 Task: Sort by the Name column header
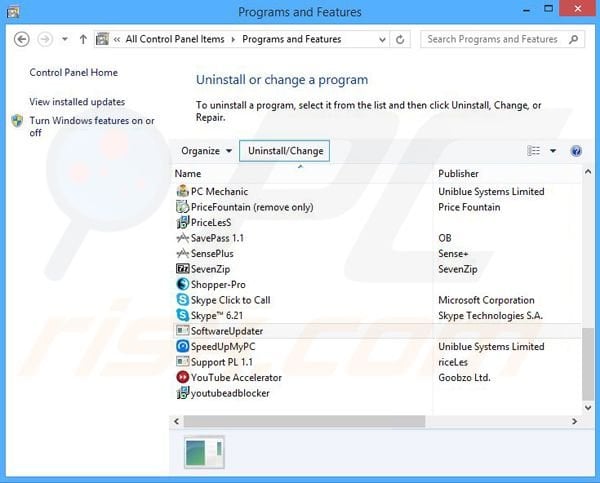coord(188,173)
